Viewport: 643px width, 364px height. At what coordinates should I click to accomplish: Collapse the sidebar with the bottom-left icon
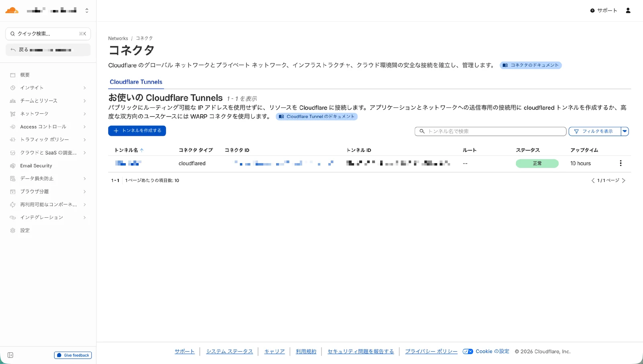coord(10,355)
